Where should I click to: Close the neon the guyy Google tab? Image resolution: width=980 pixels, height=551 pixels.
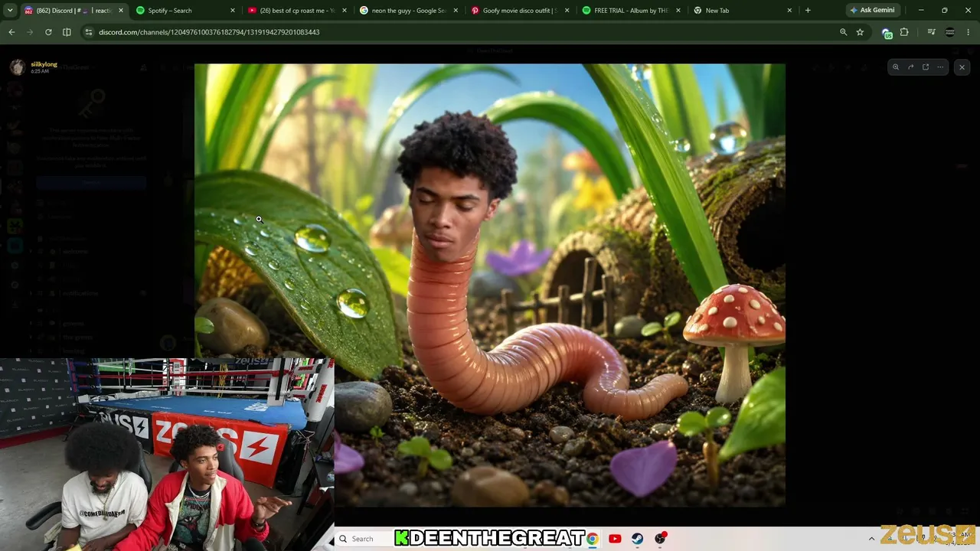click(456, 11)
